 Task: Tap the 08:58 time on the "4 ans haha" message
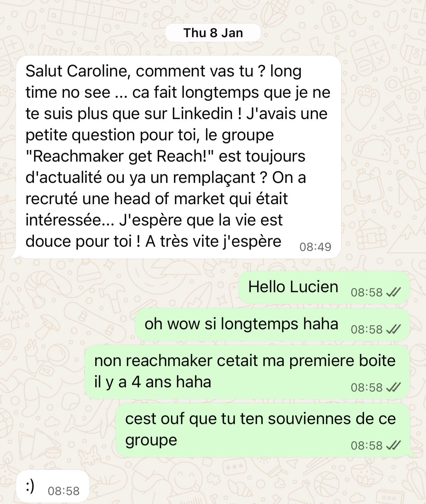(x=367, y=387)
